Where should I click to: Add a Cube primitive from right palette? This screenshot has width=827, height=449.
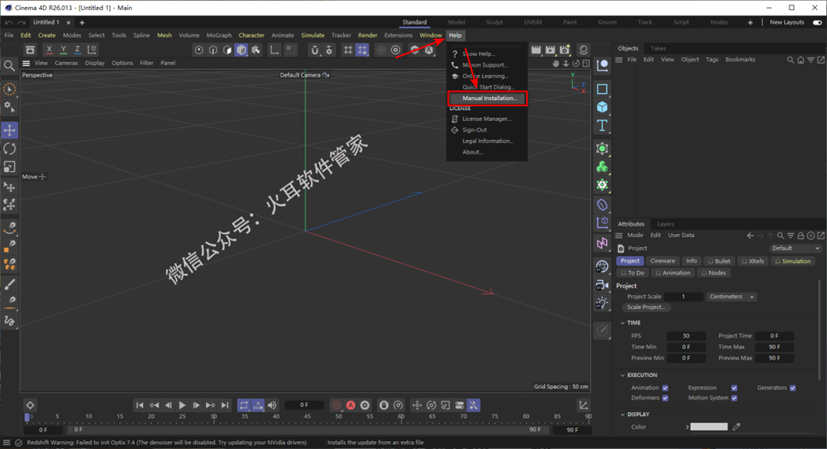click(x=602, y=107)
